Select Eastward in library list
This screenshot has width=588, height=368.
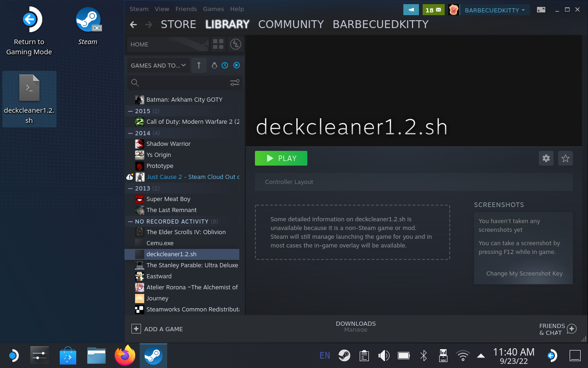(x=182, y=276)
